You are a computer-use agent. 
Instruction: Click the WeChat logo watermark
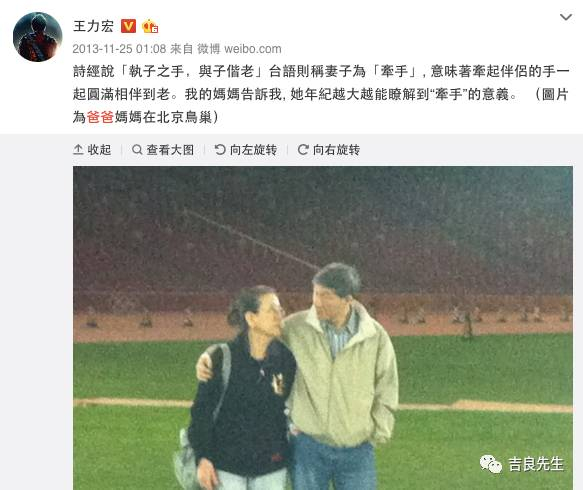click(491, 464)
